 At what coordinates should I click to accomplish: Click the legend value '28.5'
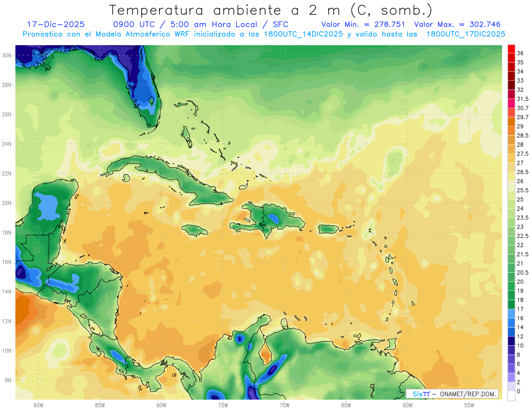click(523, 136)
